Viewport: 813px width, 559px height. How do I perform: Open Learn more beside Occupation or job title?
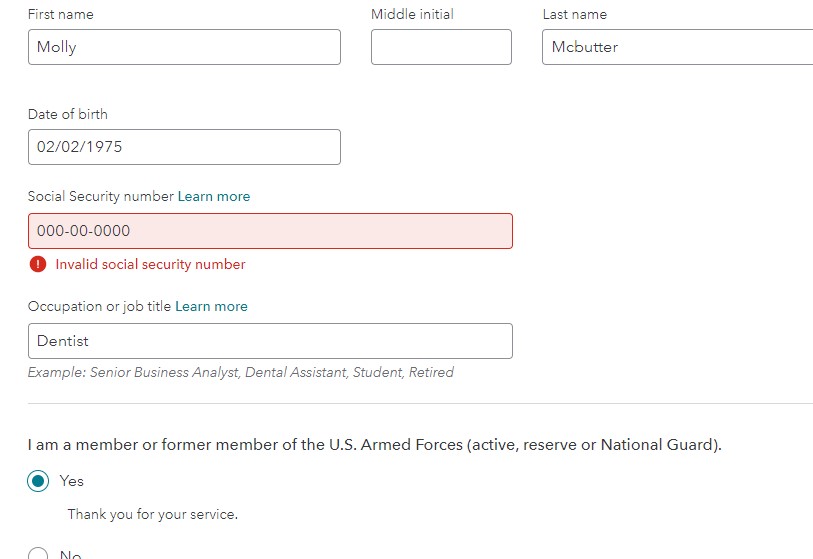(x=211, y=306)
